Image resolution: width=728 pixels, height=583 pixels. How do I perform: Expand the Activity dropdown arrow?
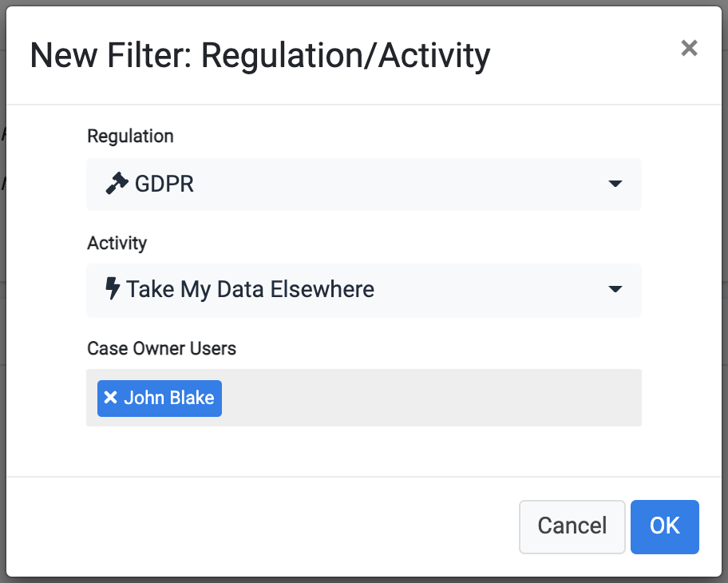pyautogui.click(x=615, y=289)
